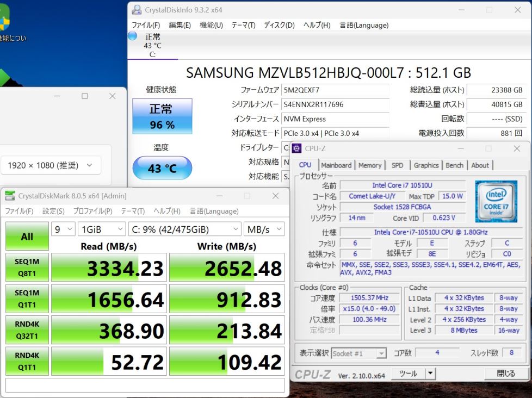This screenshot has height=398, width=532.
Task: Click the ツール button in CPU-Z
Action: click(x=408, y=373)
